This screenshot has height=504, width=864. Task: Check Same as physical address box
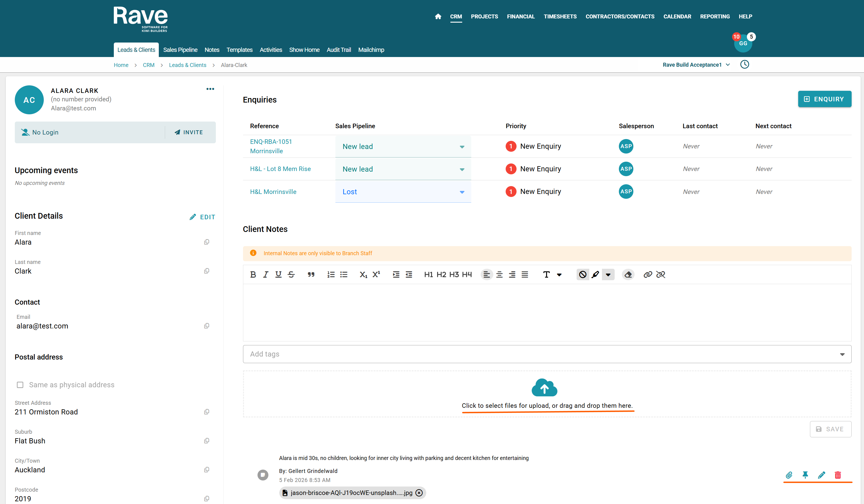tap(20, 385)
